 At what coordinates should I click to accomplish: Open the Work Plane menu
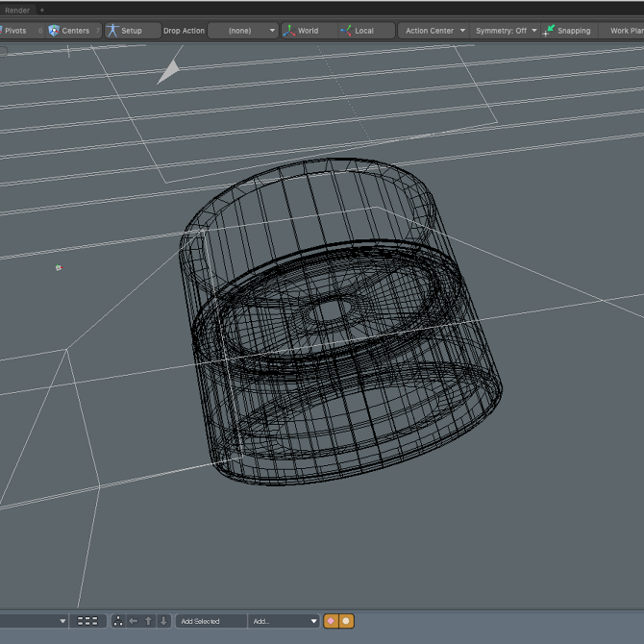coord(625,31)
